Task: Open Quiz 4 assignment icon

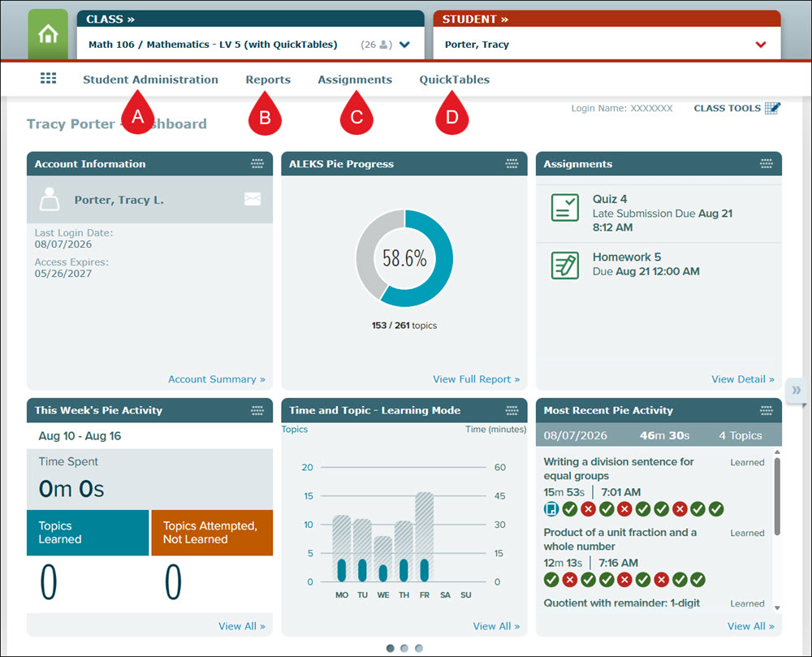Action: coord(565,208)
